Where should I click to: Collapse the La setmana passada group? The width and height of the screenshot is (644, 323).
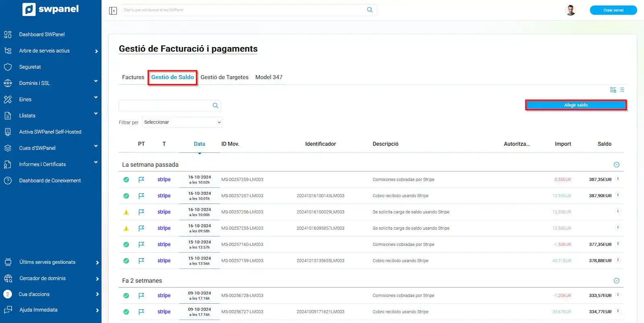coord(616,165)
